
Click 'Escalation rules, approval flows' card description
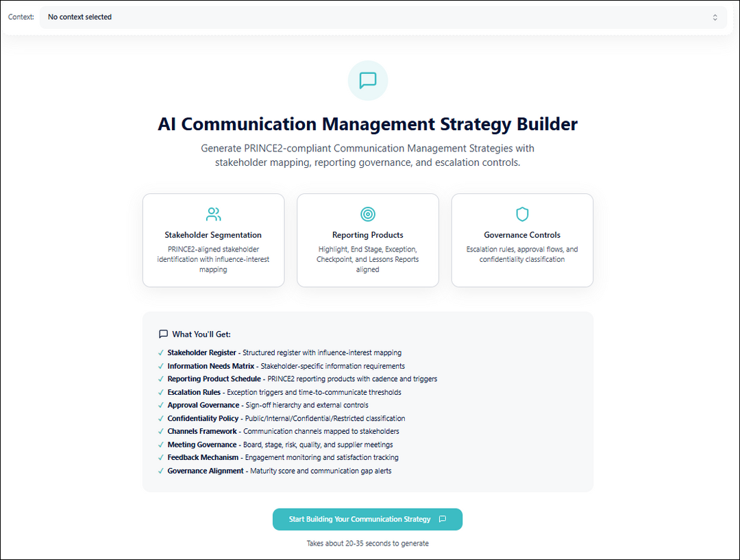[x=522, y=254]
